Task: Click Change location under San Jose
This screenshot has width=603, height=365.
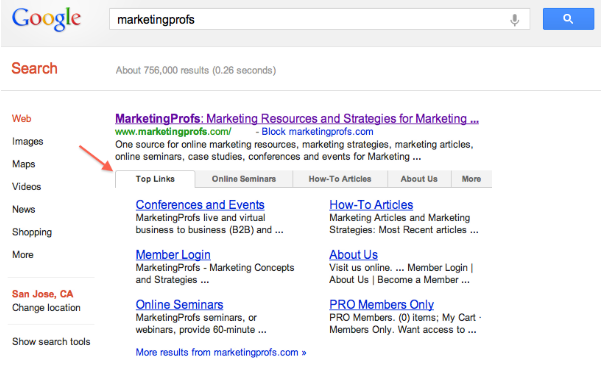Action: click(x=46, y=308)
